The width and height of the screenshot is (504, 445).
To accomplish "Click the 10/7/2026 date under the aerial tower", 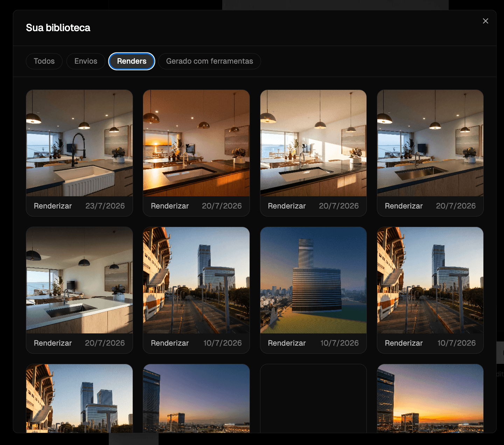I will point(339,343).
